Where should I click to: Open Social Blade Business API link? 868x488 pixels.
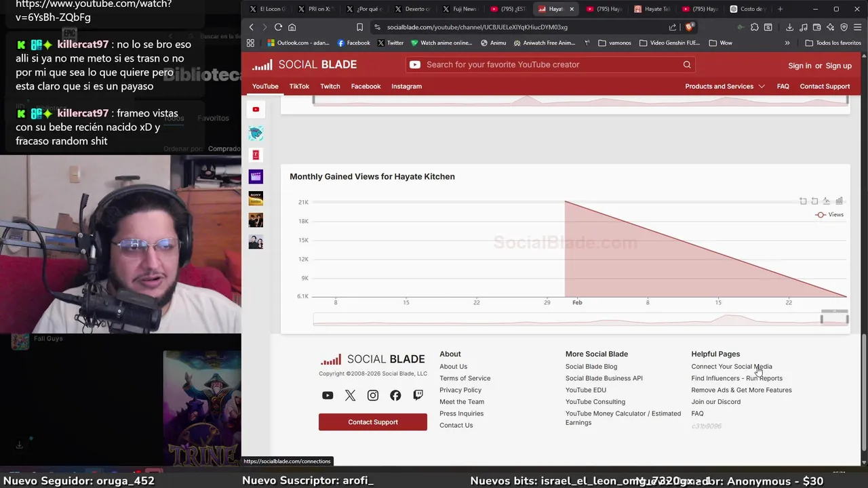pyautogui.click(x=604, y=378)
